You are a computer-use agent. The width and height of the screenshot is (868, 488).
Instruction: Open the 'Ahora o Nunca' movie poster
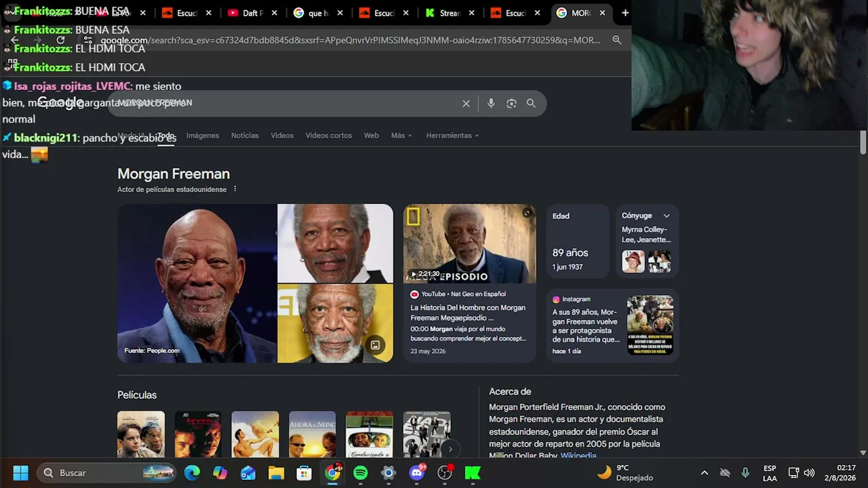[312, 434]
